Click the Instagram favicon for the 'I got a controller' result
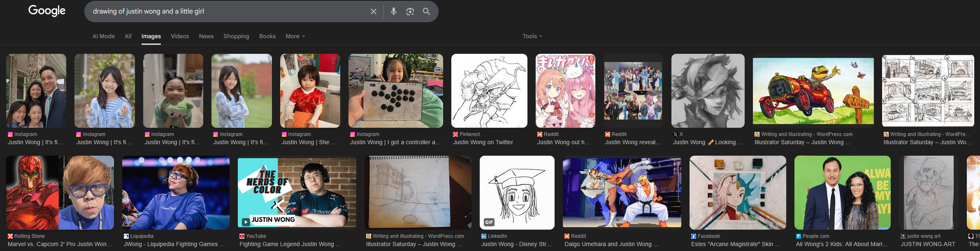Image resolution: width=980 pixels, height=251 pixels. click(x=353, y=134)
